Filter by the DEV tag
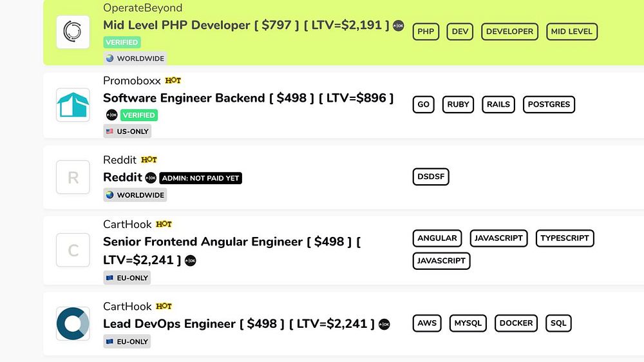644x362 pixels. point(460,32)
